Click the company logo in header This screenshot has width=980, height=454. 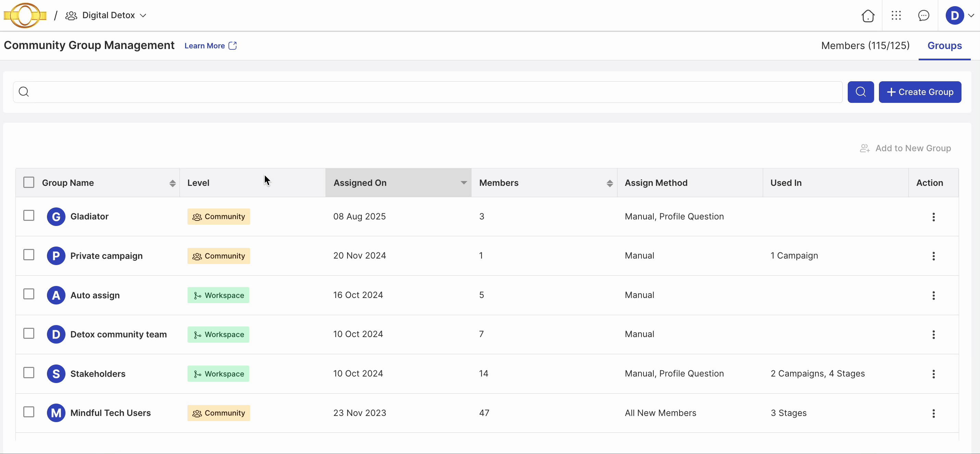(x=25, y=16)
